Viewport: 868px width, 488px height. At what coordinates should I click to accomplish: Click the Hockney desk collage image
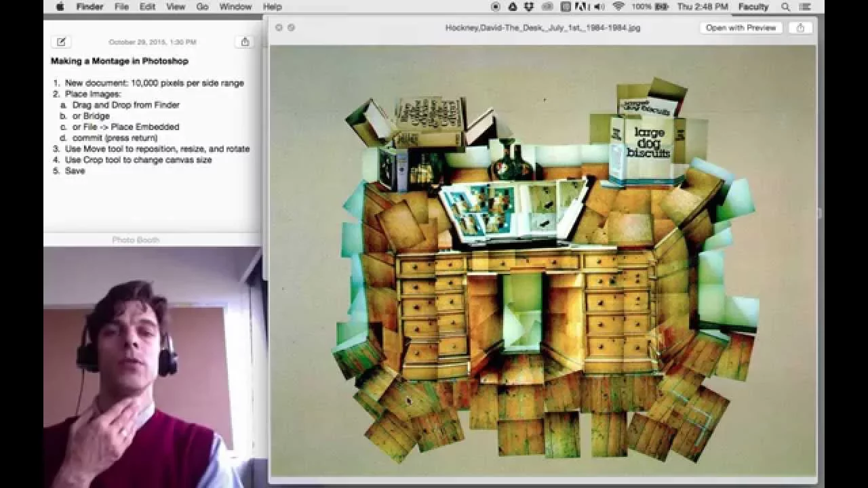pos(542,262)
